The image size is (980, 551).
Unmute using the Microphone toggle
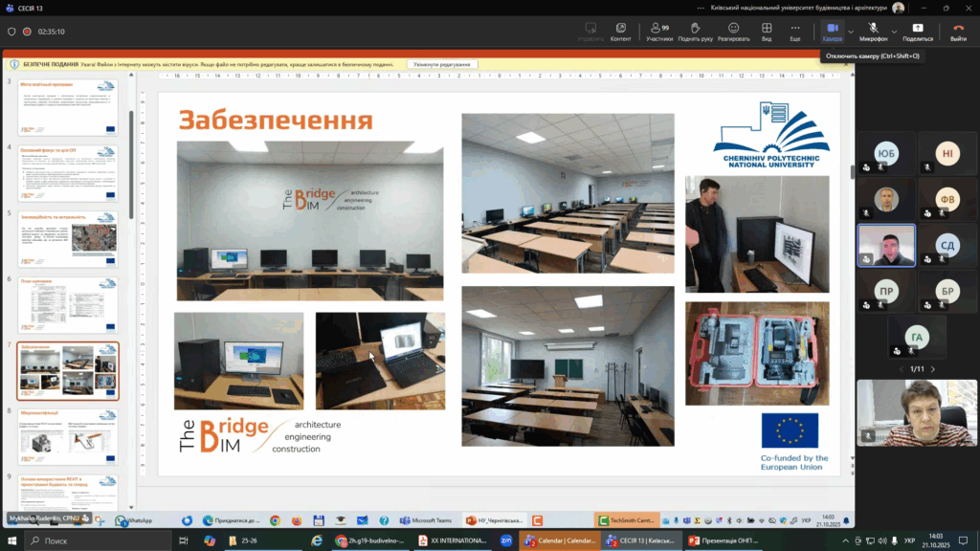(x=873, y=28)
